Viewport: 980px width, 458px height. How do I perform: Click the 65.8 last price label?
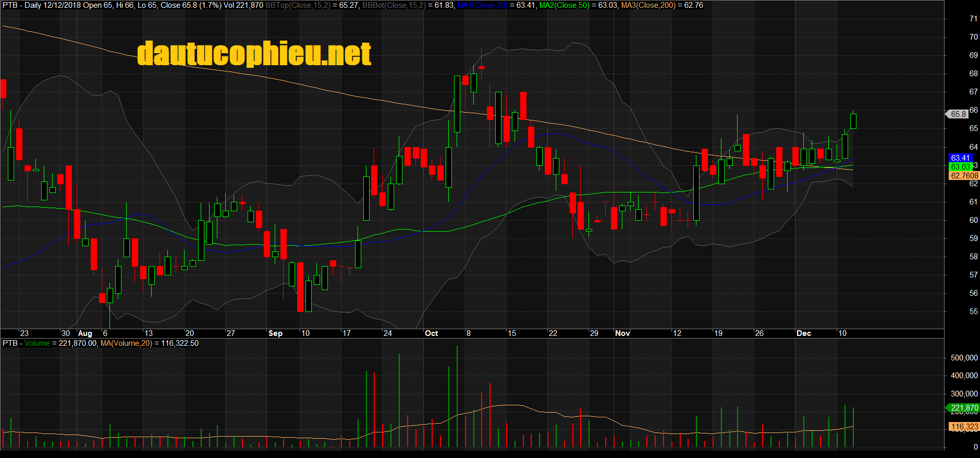[958, 114]
